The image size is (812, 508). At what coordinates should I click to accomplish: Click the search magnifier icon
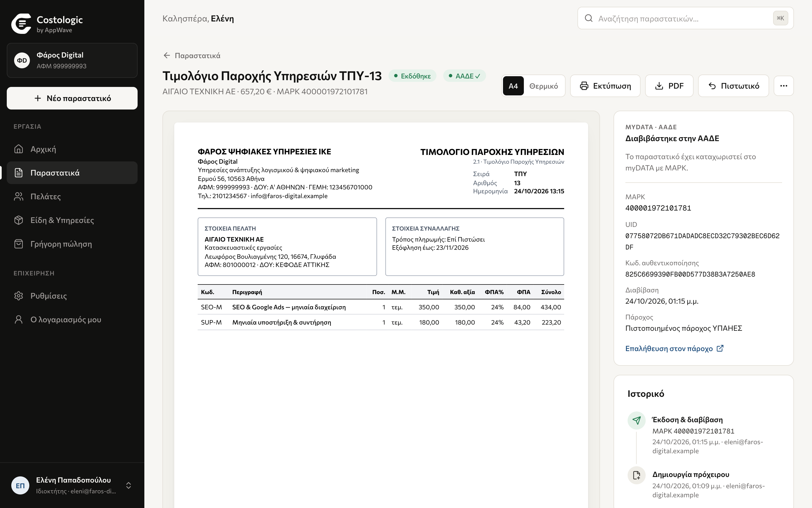(588, 18)
